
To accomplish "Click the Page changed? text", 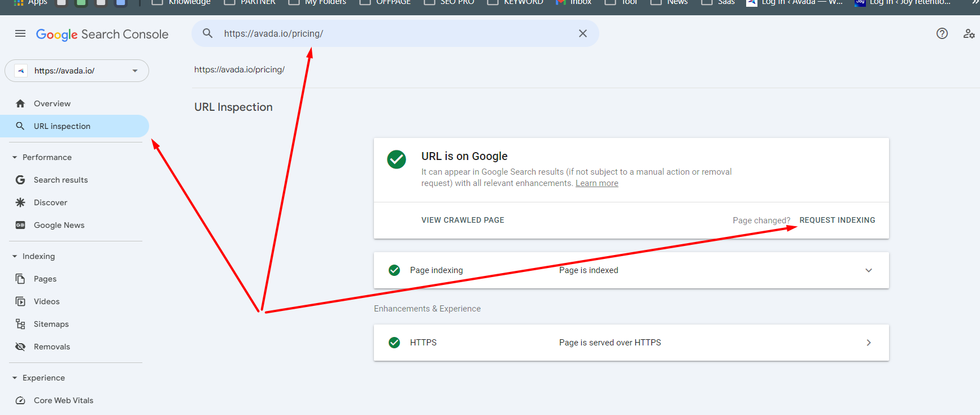I will (761, 221).
